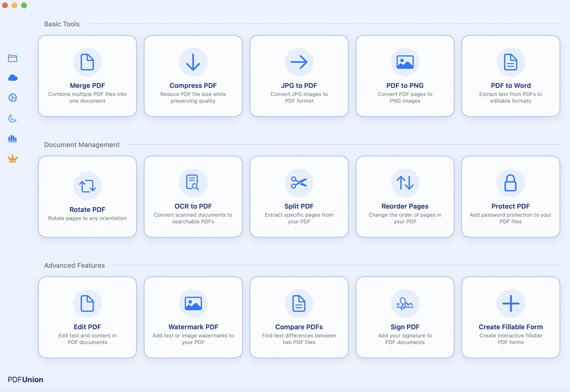This screenshot has width=570, height=392.
Task: Open the Create Fillable Form title
Action: tap(511, 327)
